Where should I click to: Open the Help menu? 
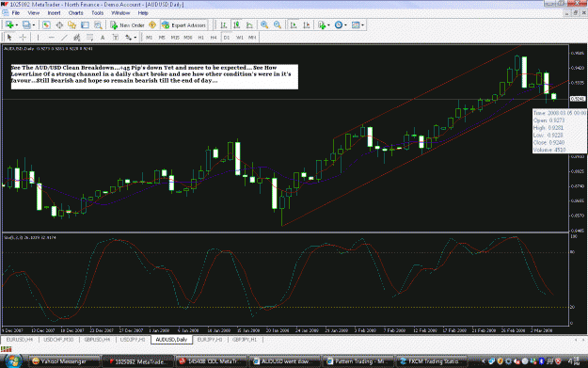[143, 13]
